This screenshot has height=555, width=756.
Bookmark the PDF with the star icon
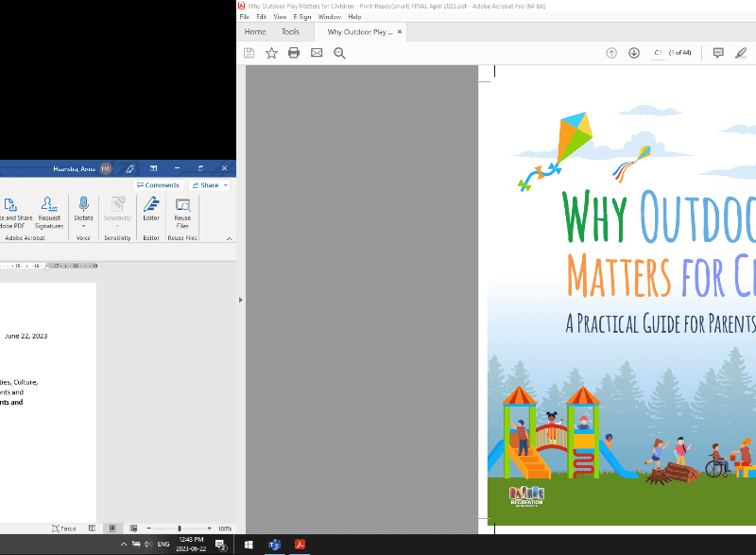point(271,53)
